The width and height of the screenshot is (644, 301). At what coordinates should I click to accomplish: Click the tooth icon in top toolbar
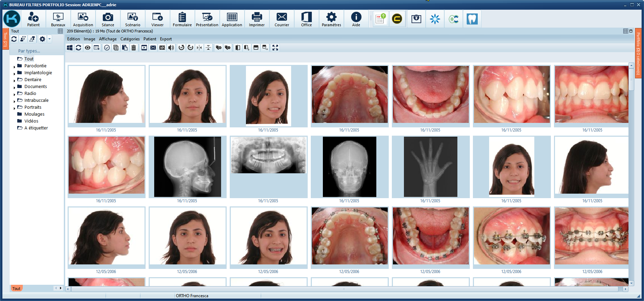(x=472, y=19)
